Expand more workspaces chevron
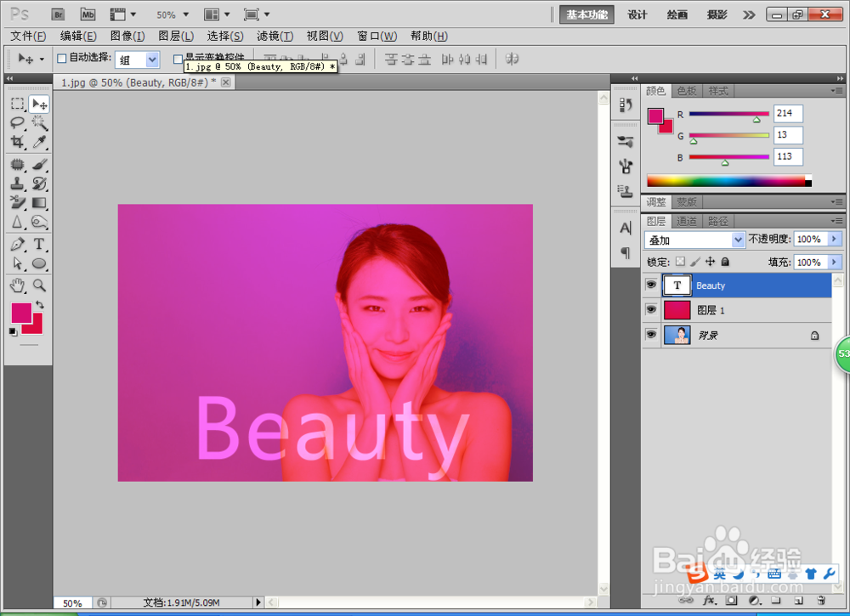Image resolution: width=850 pixels, height=616 pixels. tap(749, 14)
